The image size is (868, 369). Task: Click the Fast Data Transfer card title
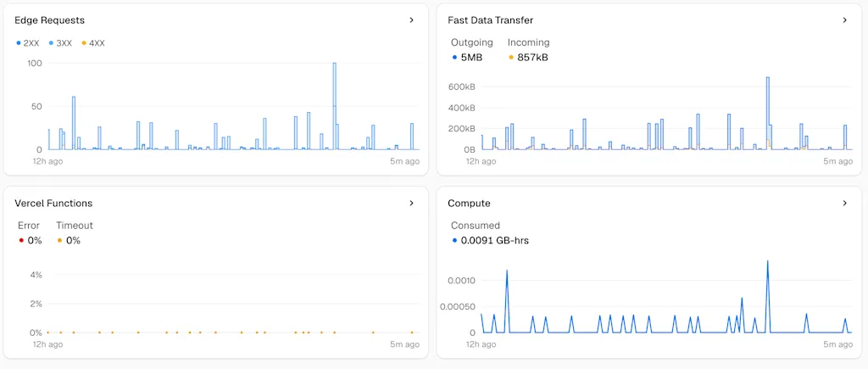click(491, 20)
